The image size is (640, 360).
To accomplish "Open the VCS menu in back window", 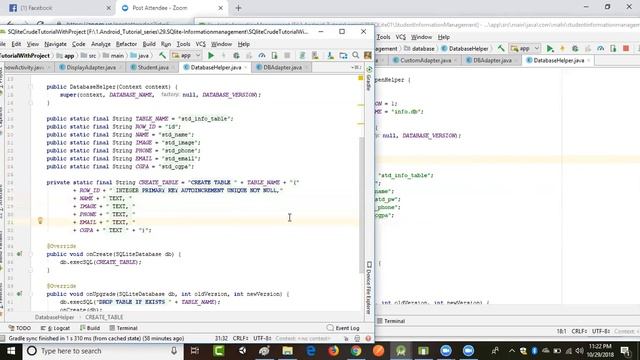I will click(x=400, y=37).
